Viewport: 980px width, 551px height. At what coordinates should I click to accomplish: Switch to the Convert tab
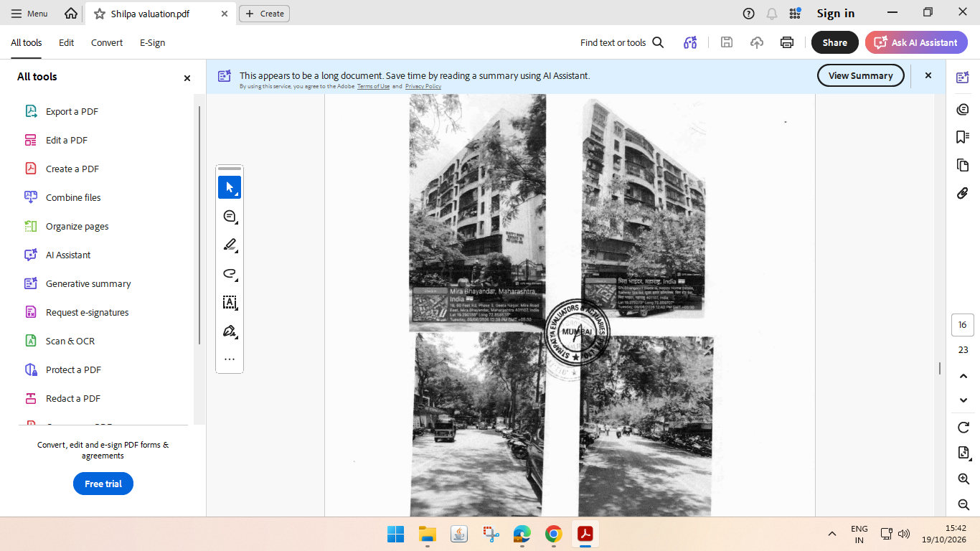coord(107,42)
